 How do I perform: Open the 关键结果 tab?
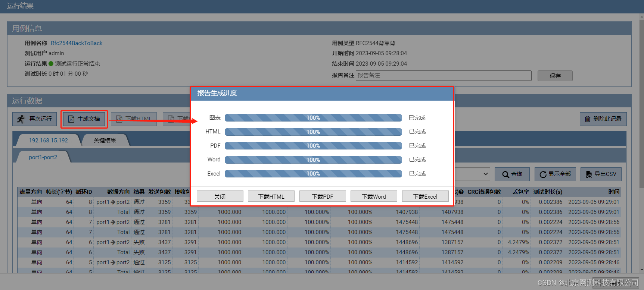coord(105,141)
